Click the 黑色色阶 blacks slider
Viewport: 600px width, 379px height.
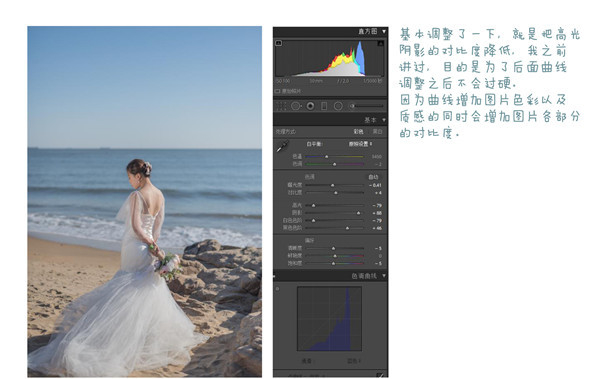click(x=335, y=228)
